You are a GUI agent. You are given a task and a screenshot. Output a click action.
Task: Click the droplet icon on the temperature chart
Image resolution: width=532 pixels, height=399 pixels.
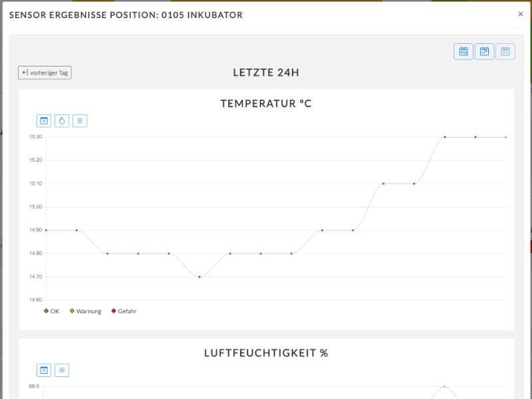62,120
